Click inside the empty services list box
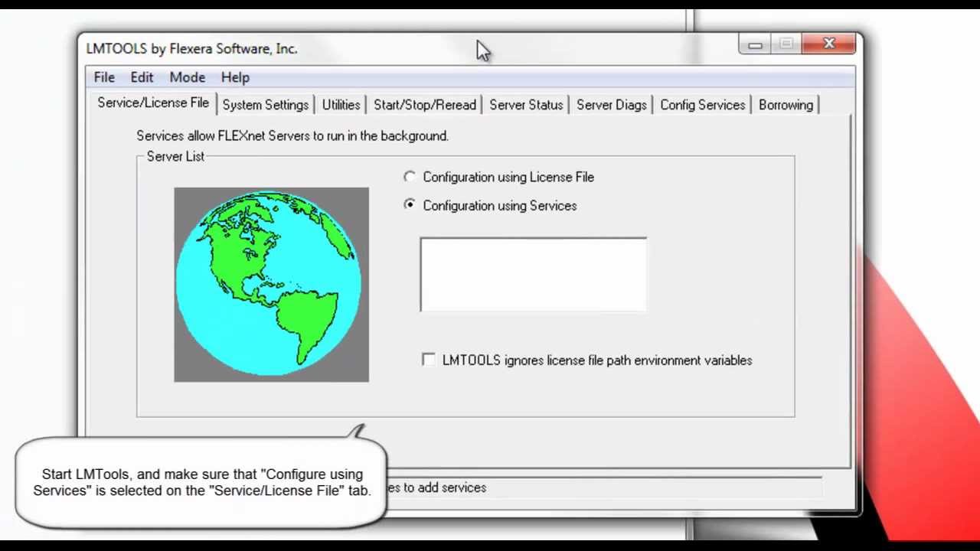This screenshot has width=980, height=551. pyautogui.click(x=533, y=275)
